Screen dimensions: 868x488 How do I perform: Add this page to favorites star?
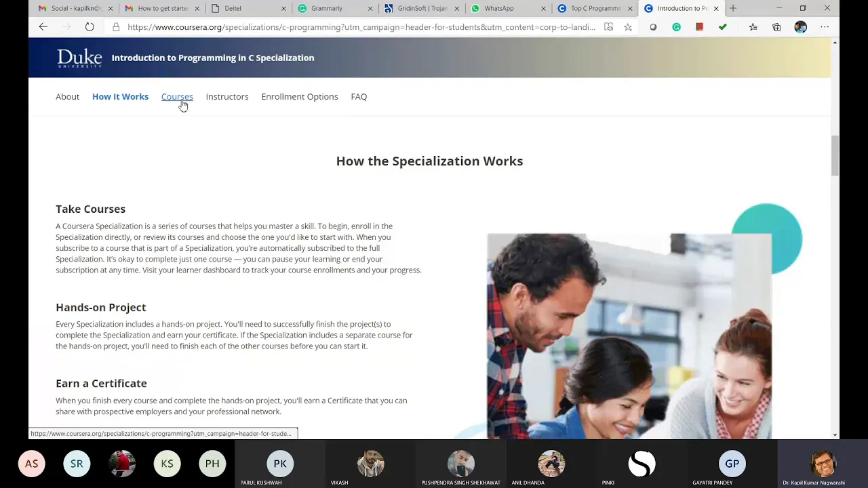click(628, 27)
